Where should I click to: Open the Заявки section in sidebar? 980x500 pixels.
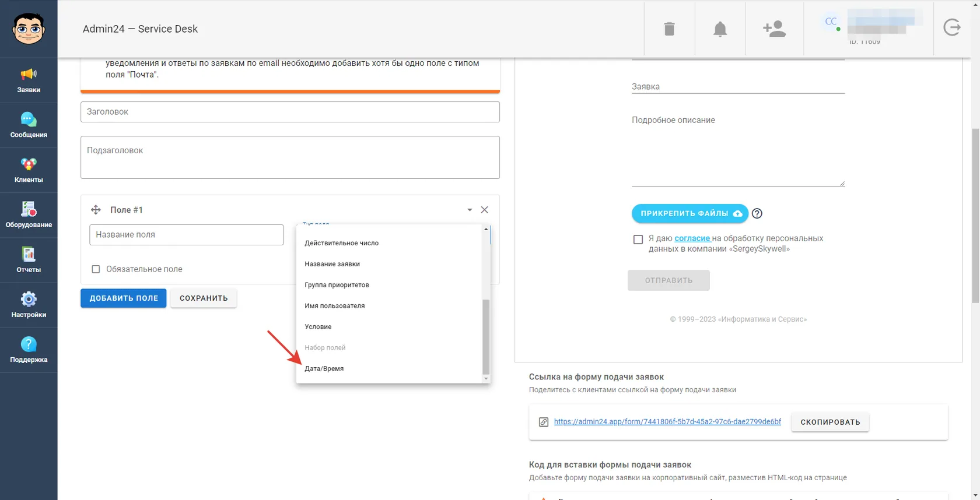point(29,80)
